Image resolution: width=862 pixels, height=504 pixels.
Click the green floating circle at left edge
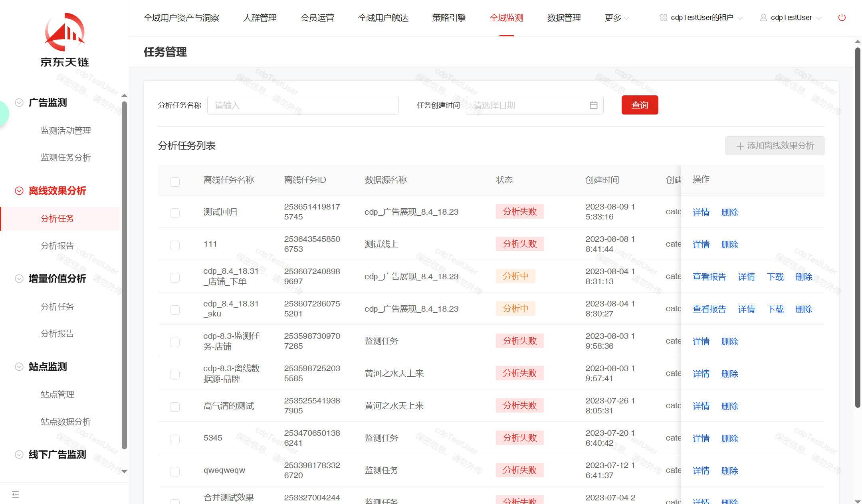coord(3,114)
